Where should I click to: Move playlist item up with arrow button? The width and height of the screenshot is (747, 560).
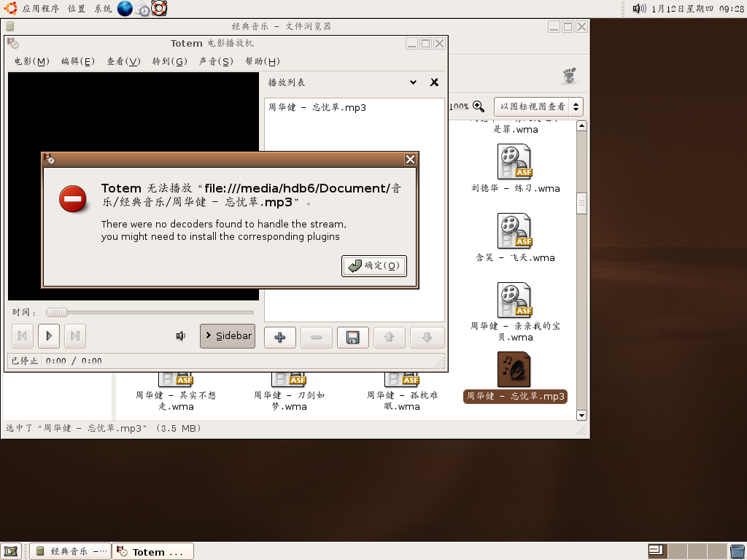390,338
